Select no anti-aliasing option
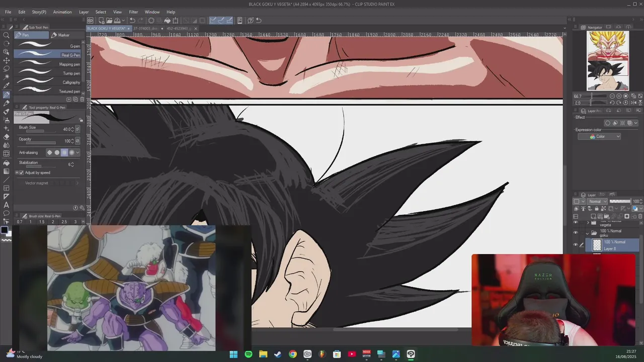The height and width of the screenshot is (362, 644). coord(49,152)
